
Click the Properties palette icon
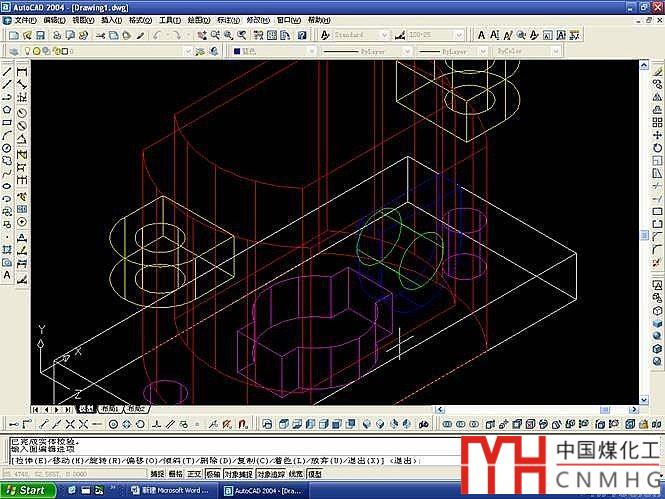(x=258, y=35)
